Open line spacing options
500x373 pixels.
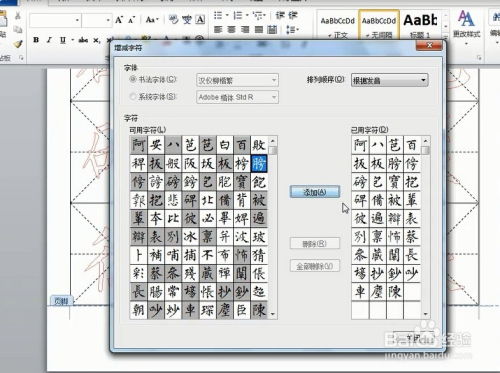coord(292,30)
